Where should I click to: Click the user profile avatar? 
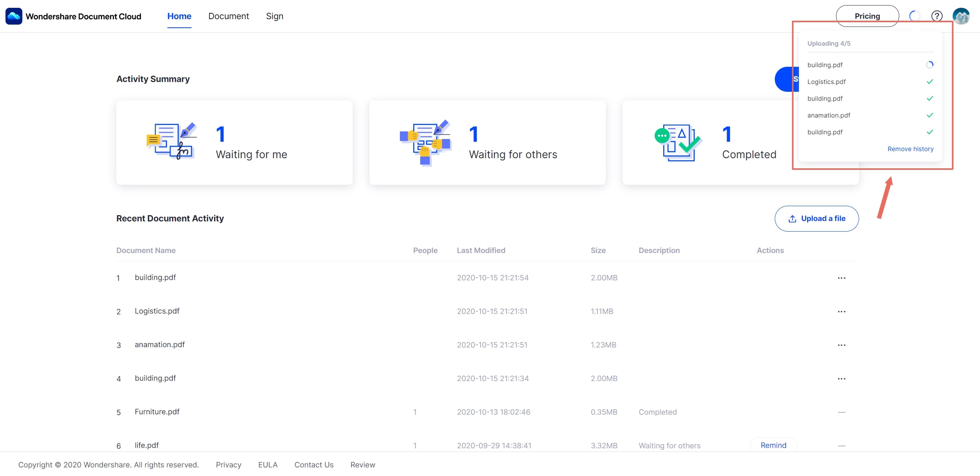[x=960, y=16]
